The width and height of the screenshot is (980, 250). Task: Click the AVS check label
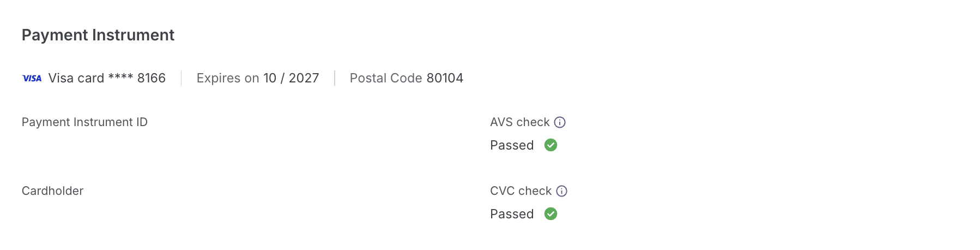point(520,122)
